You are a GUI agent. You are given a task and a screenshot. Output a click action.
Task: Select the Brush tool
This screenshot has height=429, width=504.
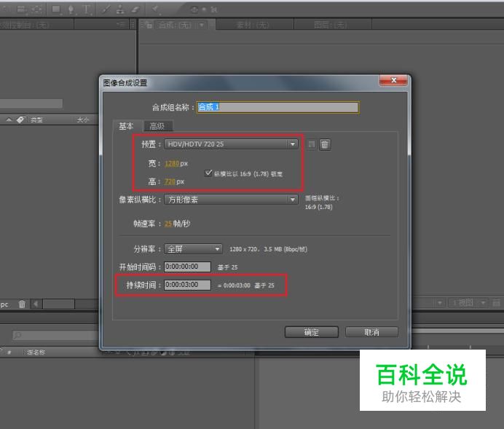pos(106,9)
